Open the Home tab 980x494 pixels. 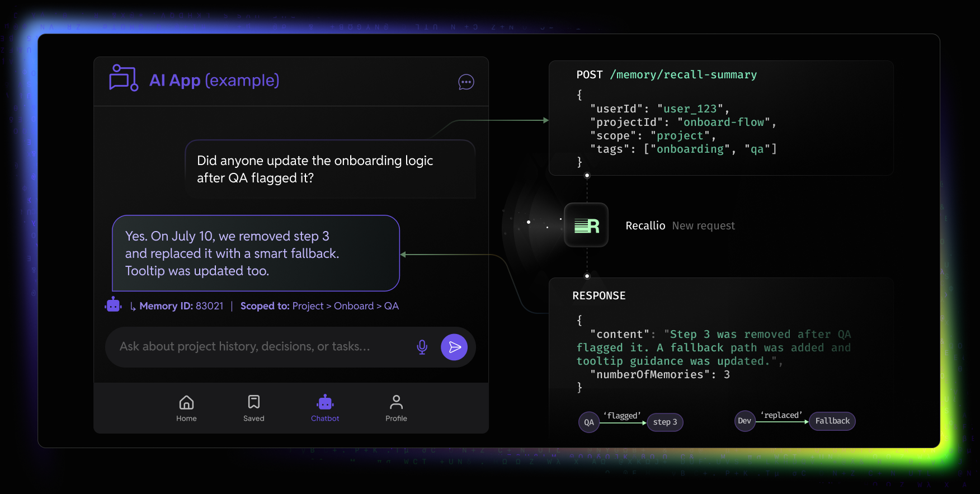pyautogui.click(x=186, y=408)
